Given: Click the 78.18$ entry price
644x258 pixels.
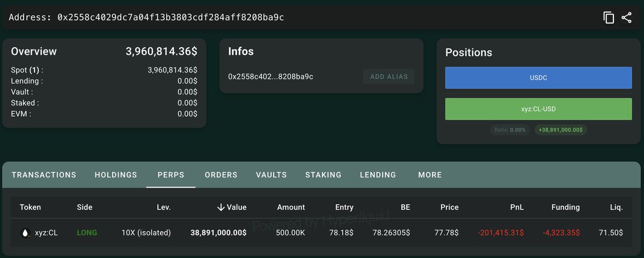Looking at the screenshot, I should [341, 233].
